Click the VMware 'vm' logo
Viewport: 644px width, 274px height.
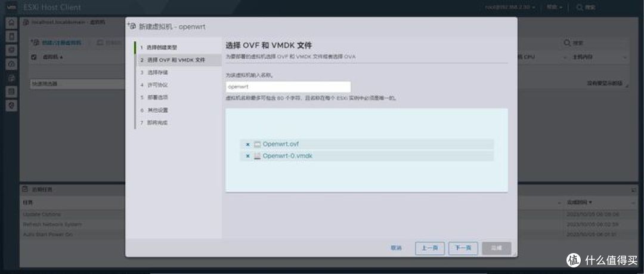coord(11,7)
